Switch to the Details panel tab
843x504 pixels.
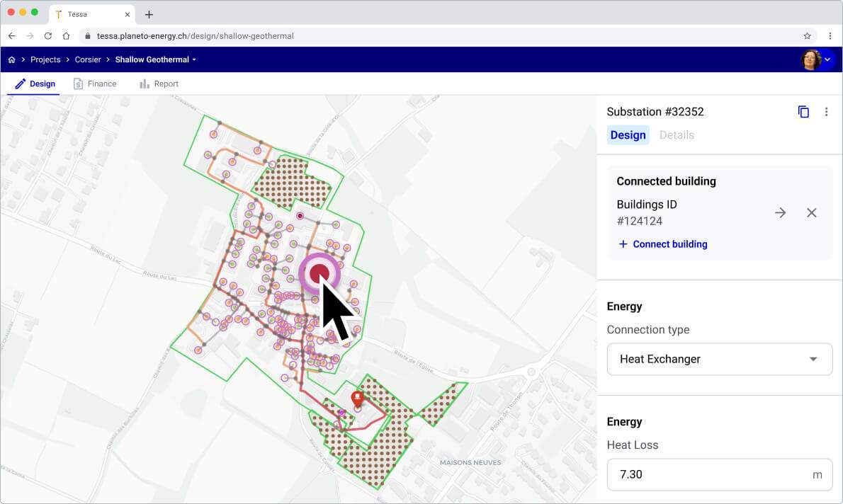[x=677, y=135]
